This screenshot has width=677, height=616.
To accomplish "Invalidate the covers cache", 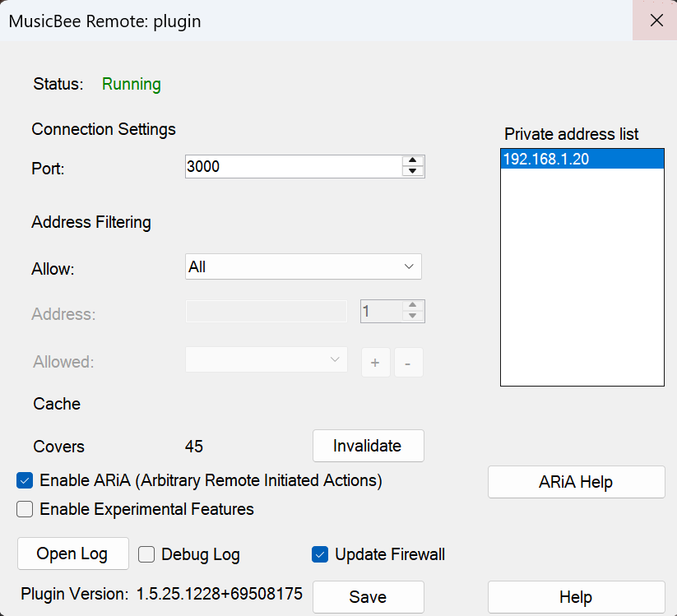I will pyautogui.click(x=368, y=446).
